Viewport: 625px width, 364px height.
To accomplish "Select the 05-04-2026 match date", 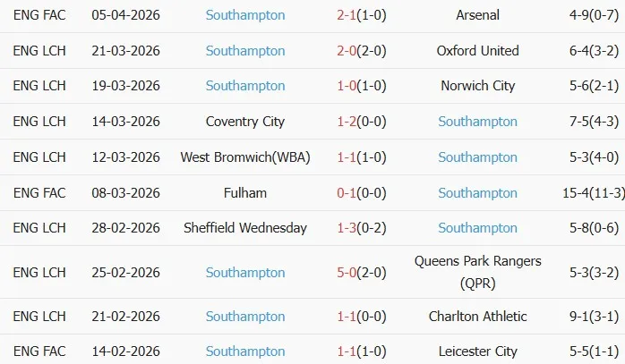I will click(126, 15).
